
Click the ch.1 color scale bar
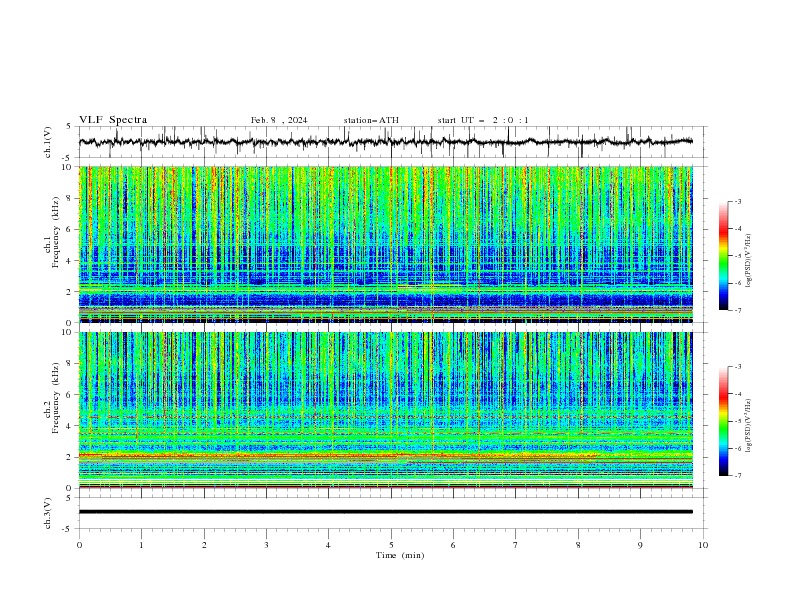pyautogui.click(x=723, y=256)
